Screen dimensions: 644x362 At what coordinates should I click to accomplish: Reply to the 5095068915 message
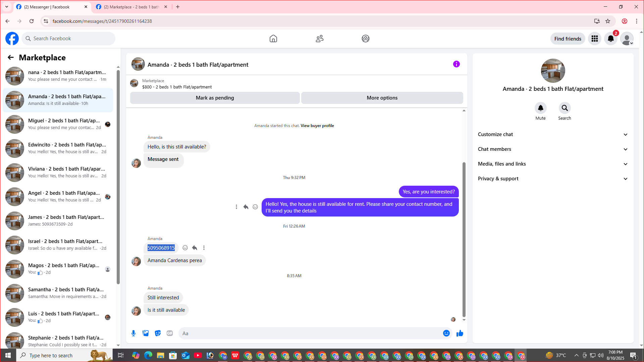195,248
